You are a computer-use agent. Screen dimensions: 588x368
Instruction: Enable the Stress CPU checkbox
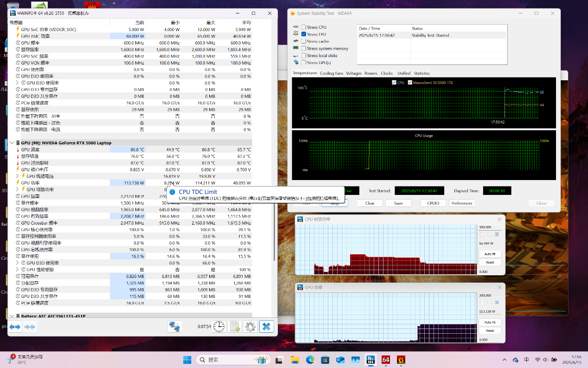(304, 27)
